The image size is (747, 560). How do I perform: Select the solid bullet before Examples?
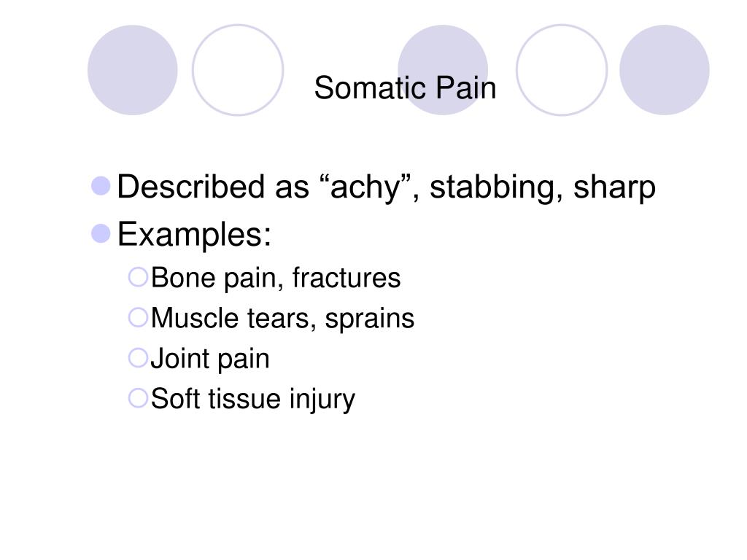point(101,233)
